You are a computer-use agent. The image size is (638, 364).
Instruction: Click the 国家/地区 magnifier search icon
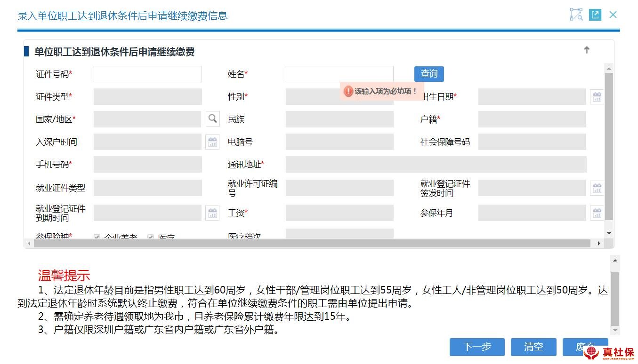point(212,119)
